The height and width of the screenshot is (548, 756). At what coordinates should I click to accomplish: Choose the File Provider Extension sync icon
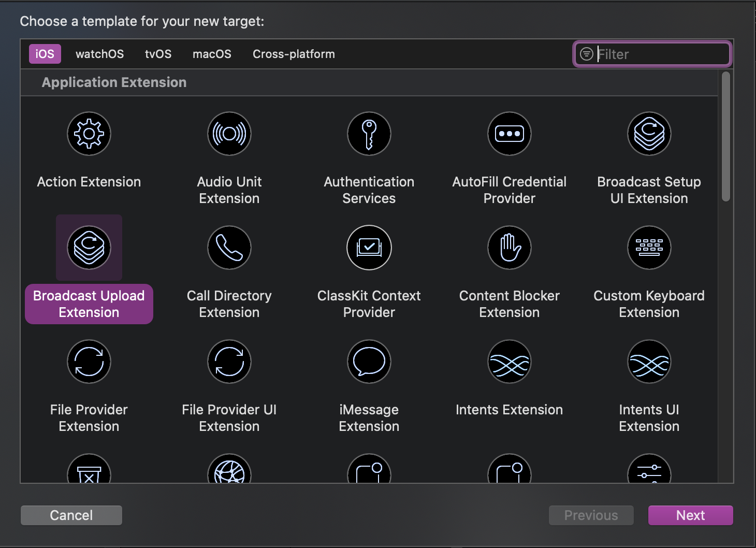coord(89,362)
